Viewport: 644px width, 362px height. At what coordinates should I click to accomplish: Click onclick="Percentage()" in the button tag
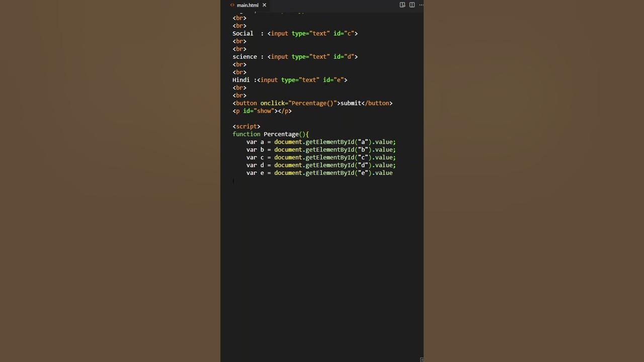pos(298,103)
